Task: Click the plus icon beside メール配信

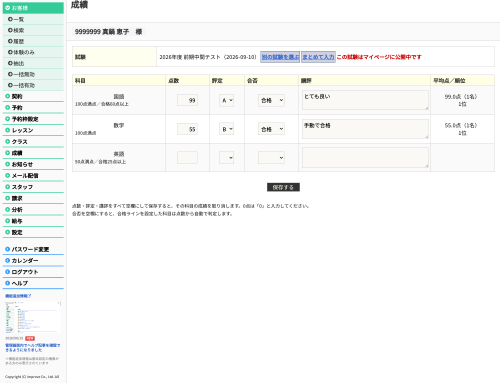Action: [8, 176]
